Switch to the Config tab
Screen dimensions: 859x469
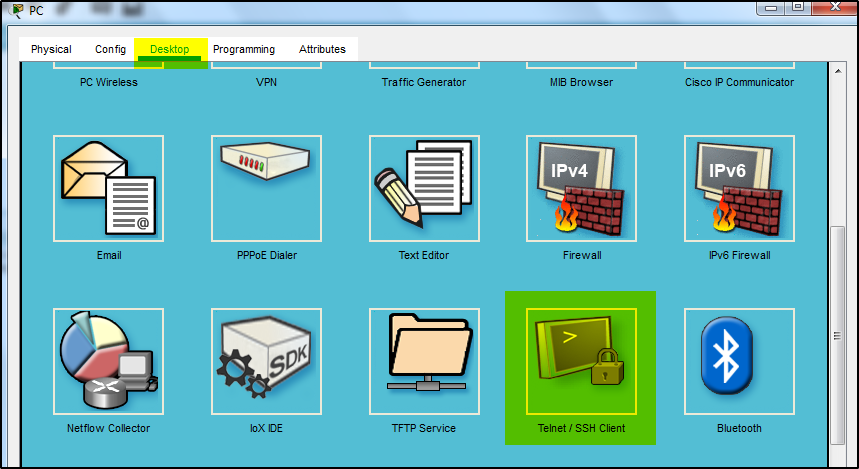[110, 49]
